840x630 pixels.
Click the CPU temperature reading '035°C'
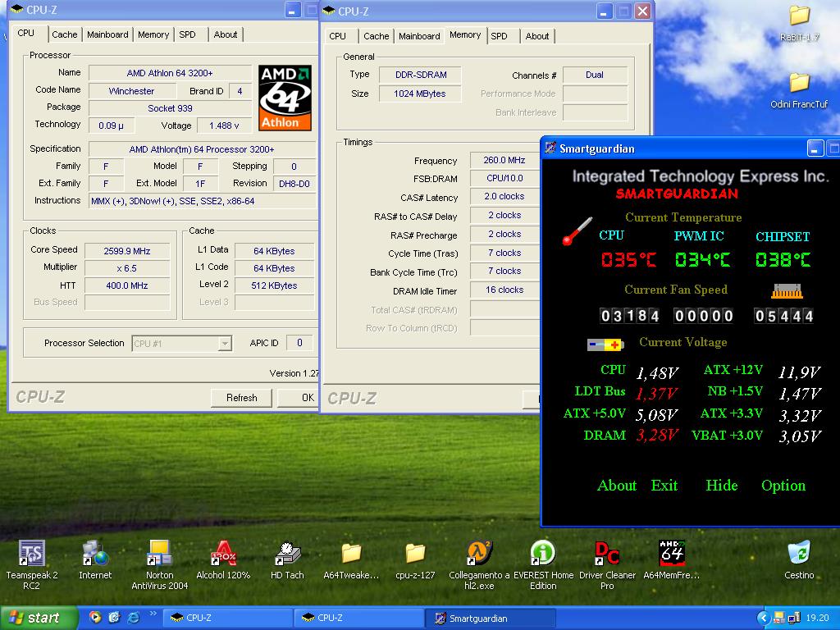[x=628, y=260]
